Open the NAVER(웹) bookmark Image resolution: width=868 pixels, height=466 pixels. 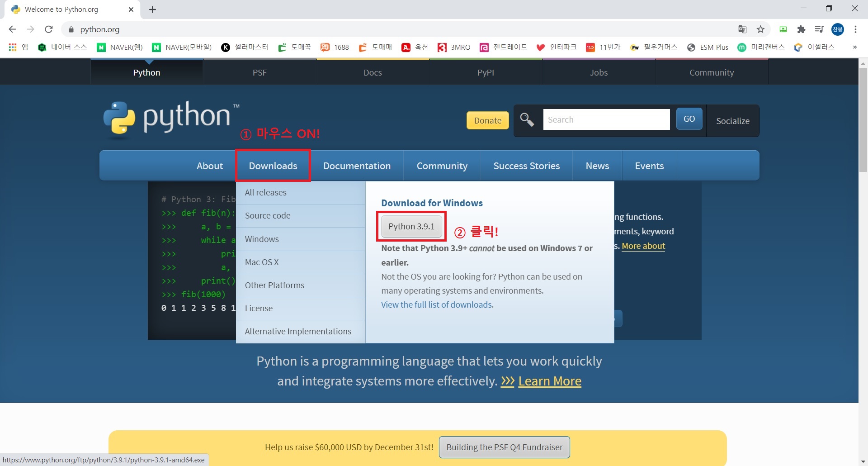(120, 47)
